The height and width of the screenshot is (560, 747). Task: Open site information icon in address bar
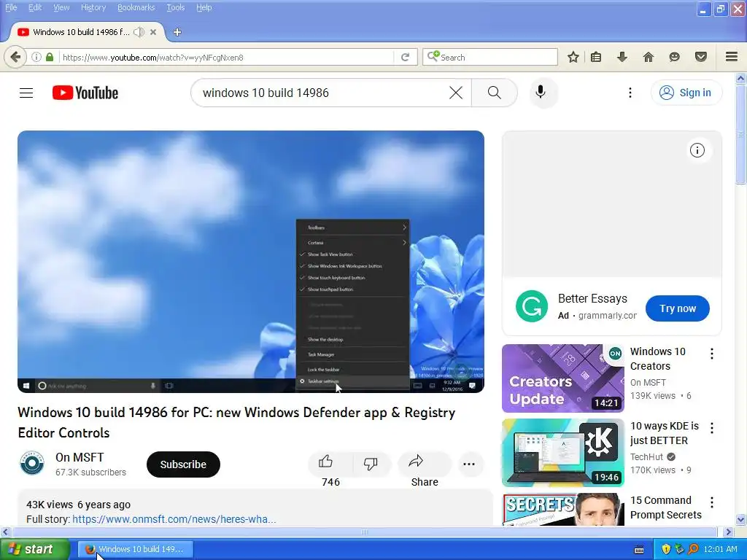pos(36,57)
